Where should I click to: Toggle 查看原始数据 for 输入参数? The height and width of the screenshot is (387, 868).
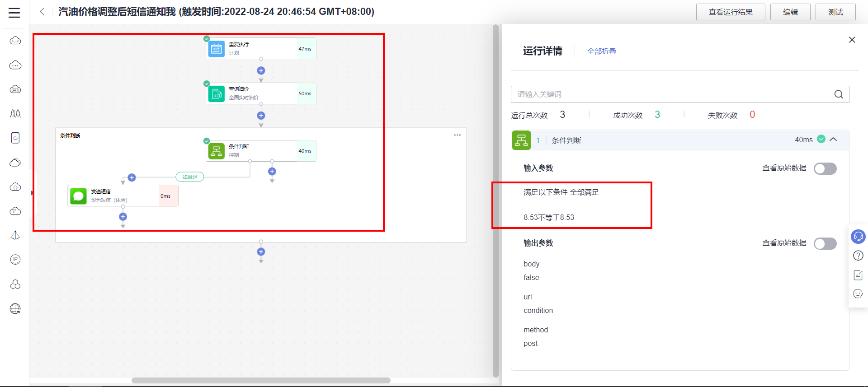825,168
